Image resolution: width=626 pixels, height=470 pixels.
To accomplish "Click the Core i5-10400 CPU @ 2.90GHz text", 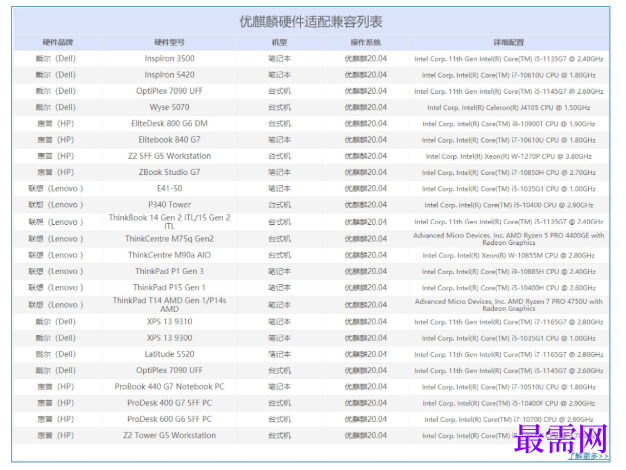I will [509, 205].
